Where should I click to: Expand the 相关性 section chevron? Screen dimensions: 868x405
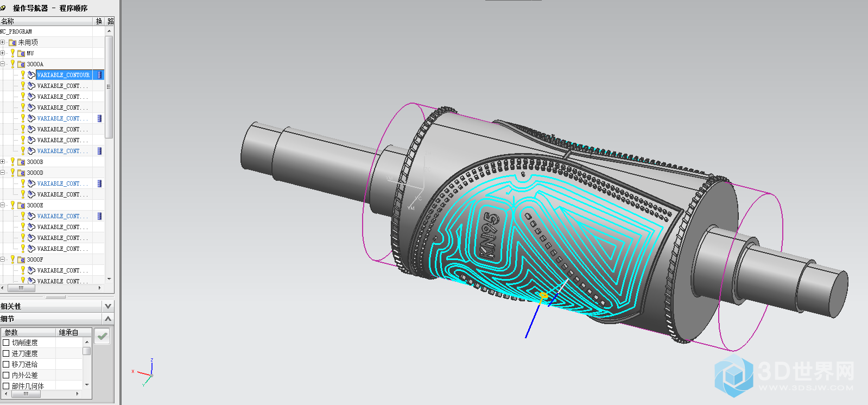[108, 306]
